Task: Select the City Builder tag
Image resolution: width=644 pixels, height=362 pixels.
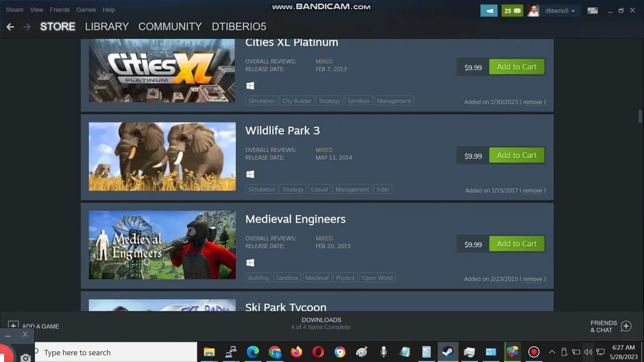Action: point(297,101)
